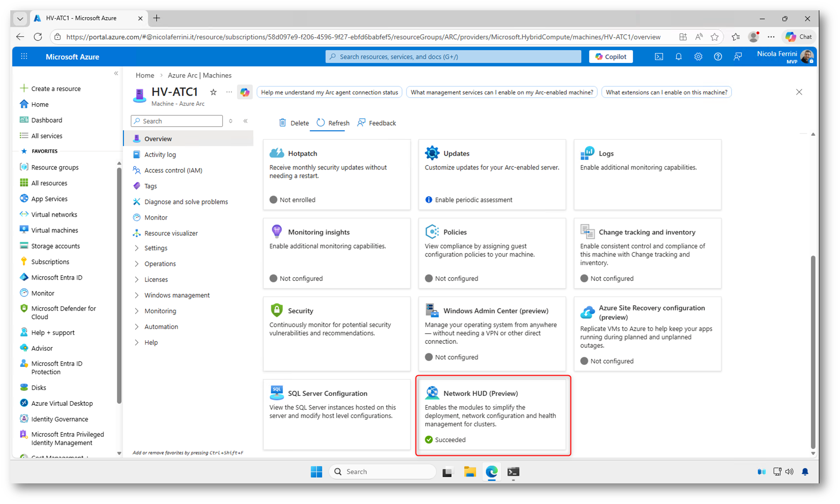Click the Copilot icon next to the machine title

click(x=245, y=92)
